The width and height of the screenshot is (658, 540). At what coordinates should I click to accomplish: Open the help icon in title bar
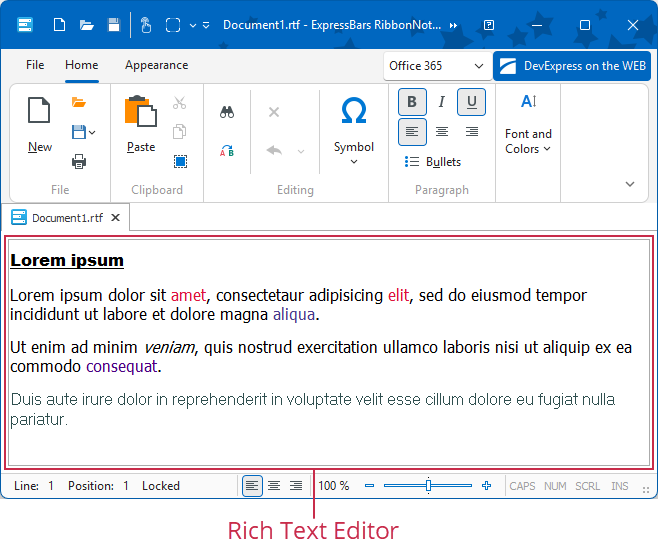click(x=489, y=25)
